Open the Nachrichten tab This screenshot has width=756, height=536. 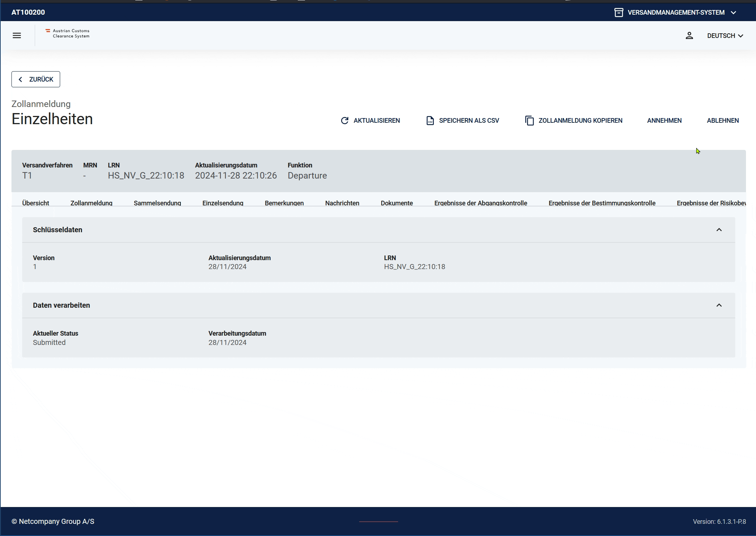[x=342, y=203]
